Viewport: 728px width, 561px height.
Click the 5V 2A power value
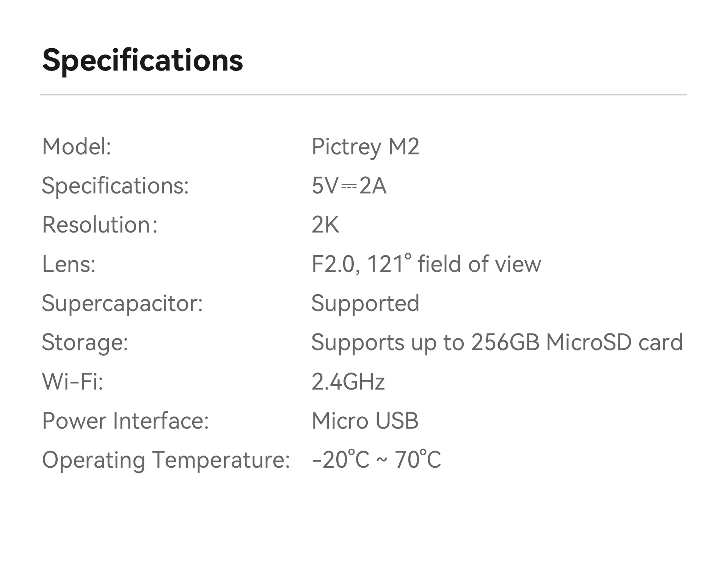[x=349, y=186]
